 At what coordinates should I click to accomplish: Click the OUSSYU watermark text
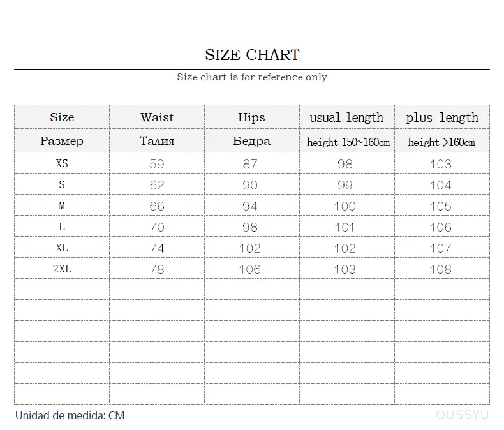pos(463,415)
